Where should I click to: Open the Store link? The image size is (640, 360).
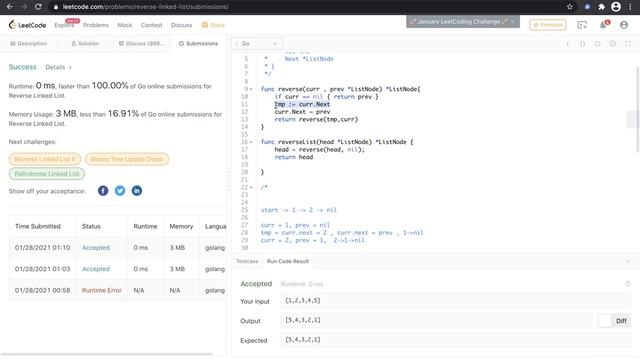(213, 25)
